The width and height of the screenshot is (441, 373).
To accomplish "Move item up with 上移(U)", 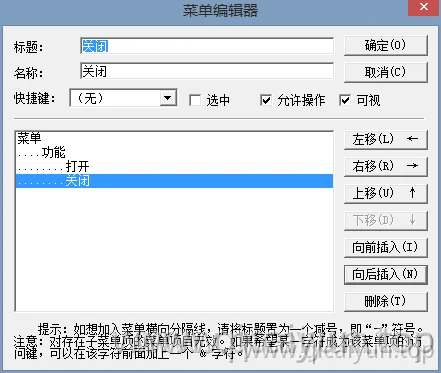I will [385, 193].
